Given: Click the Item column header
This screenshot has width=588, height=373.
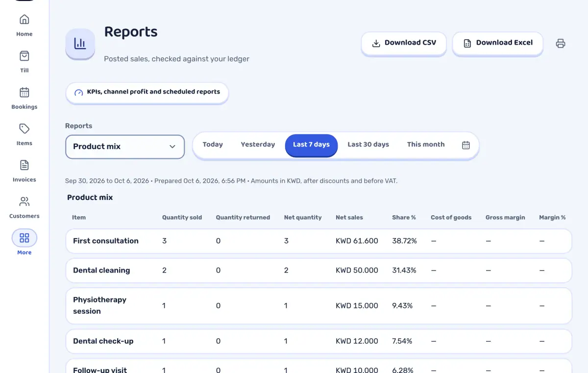Looking at the screenshot, I should coord(79,218).
